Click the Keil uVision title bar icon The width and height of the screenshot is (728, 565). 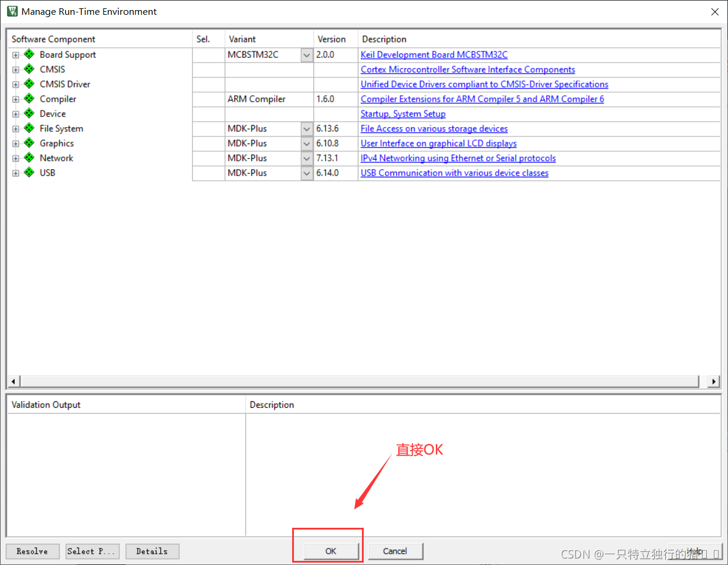tap(12, 11)
